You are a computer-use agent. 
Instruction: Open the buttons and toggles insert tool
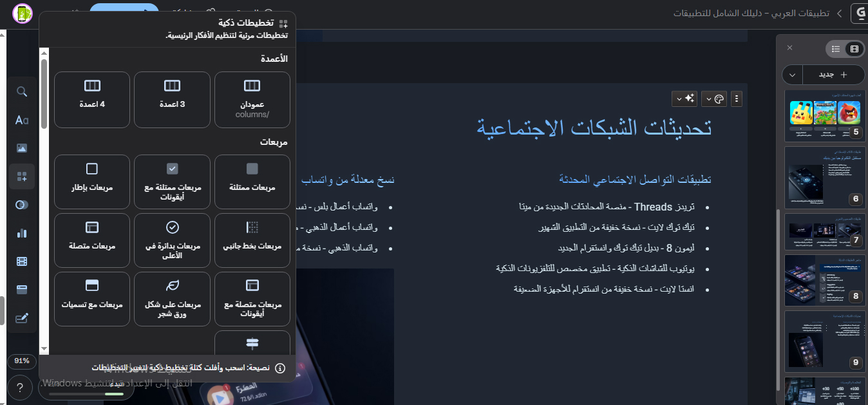click(x=22, y=205)
